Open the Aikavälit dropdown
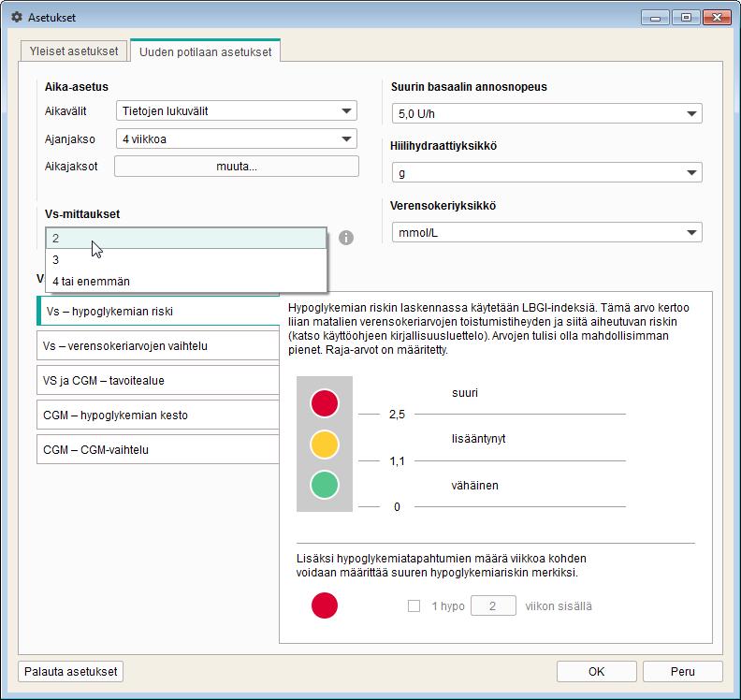This screenshot has width=741, height=700. tap(237, 111)
